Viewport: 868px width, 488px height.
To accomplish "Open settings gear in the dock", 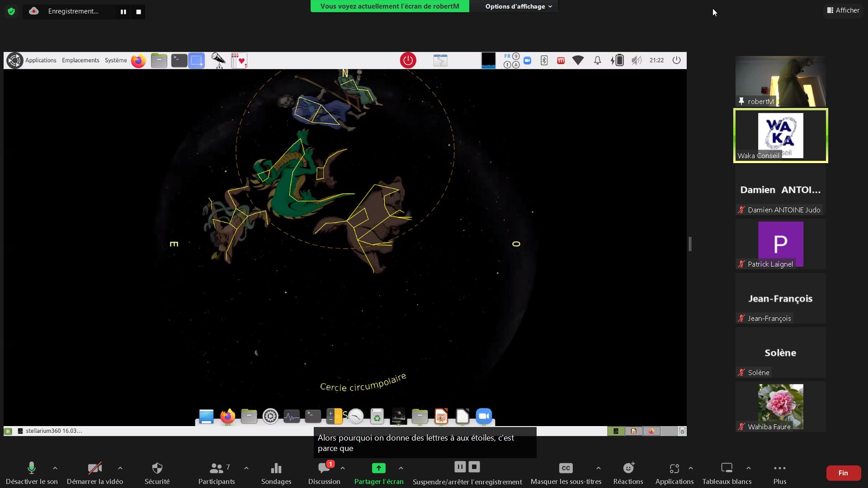I will tap(270, 416).
